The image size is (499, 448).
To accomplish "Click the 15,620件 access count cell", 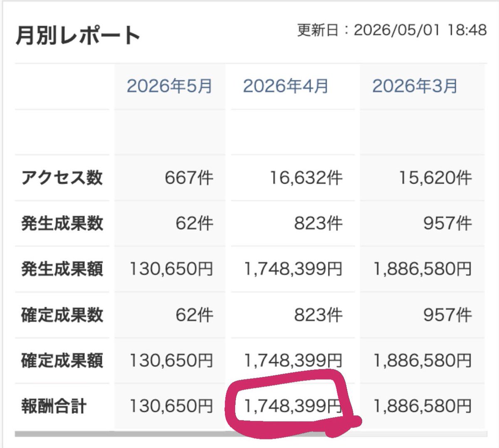I will (x=435, y=178).
